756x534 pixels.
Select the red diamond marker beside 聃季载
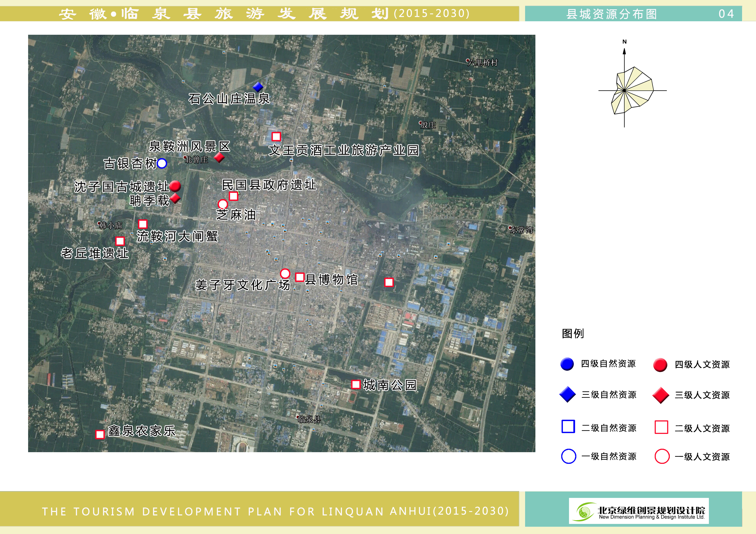coord(175,198)
